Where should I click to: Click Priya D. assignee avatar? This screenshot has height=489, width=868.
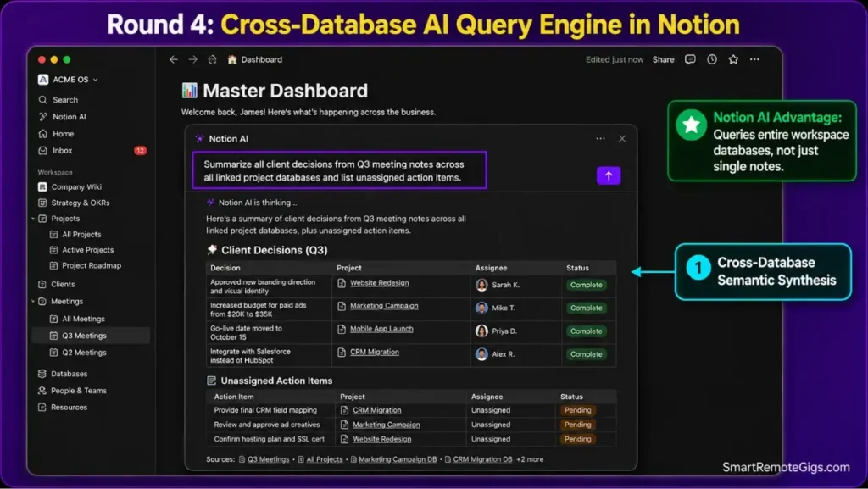pyautogui.click(x=481, y=331)
